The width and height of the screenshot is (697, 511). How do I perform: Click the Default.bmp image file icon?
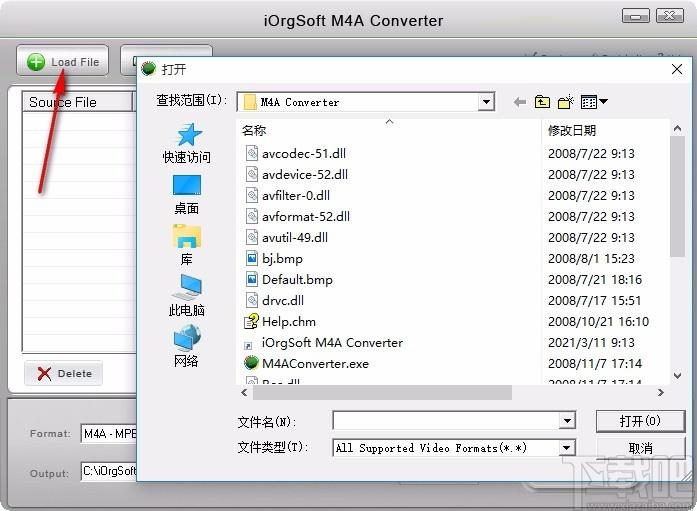(x=252, y=279)
